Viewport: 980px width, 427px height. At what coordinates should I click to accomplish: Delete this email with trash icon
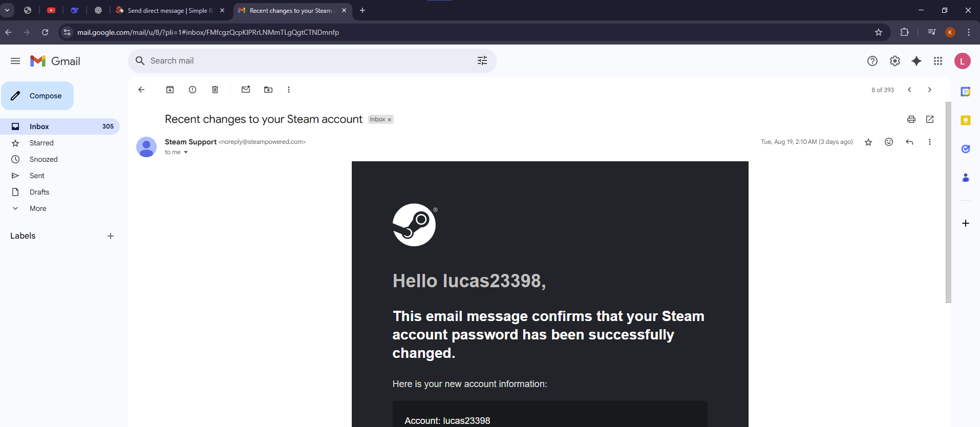pyautogui.click(x=215, y=90)
